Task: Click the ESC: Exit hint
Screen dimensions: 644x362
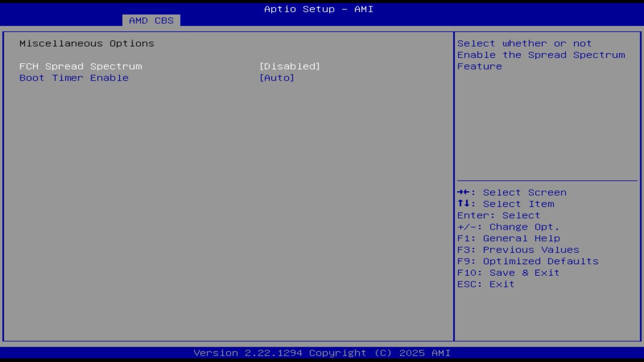Action: [485, 284]
